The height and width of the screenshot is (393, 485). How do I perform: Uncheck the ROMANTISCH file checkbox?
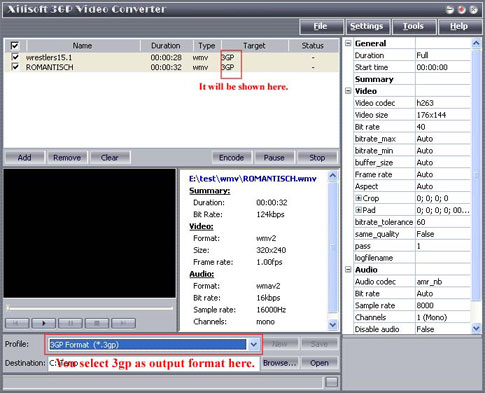15,67
